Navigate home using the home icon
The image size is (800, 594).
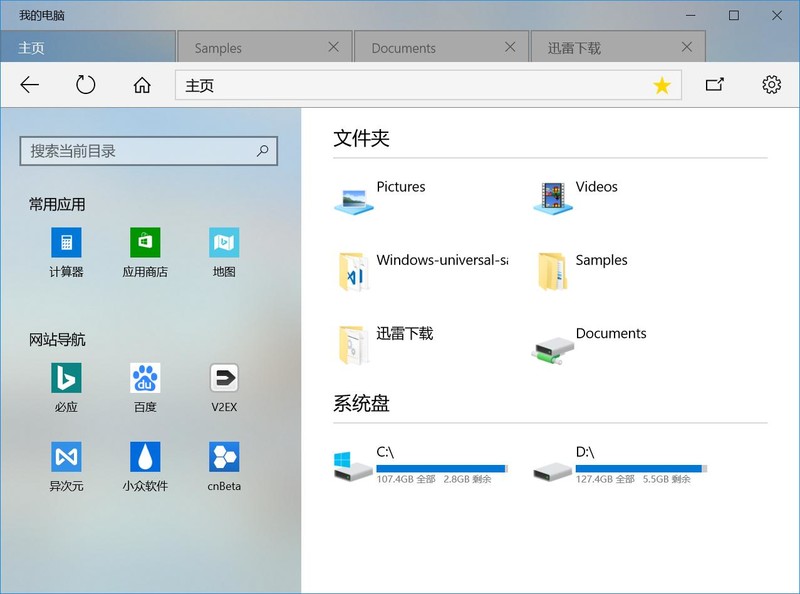[x=143, y=85]
